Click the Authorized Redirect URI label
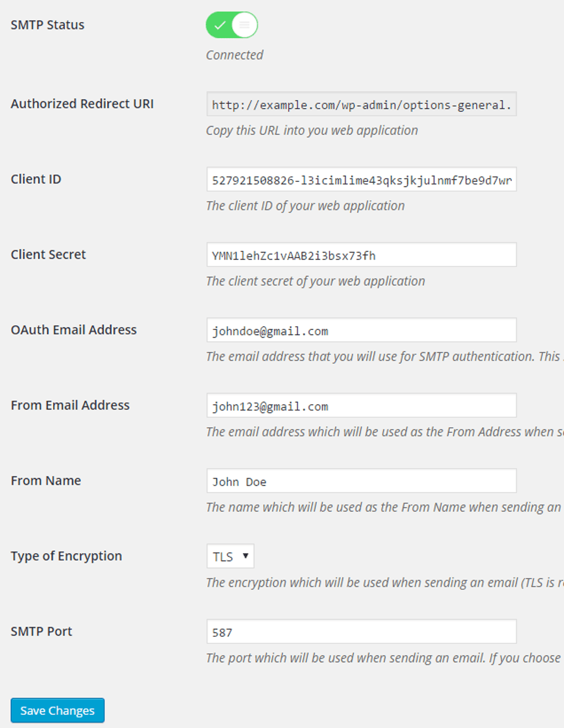Viewport: 564px width, 728px height. click(82, 104)
